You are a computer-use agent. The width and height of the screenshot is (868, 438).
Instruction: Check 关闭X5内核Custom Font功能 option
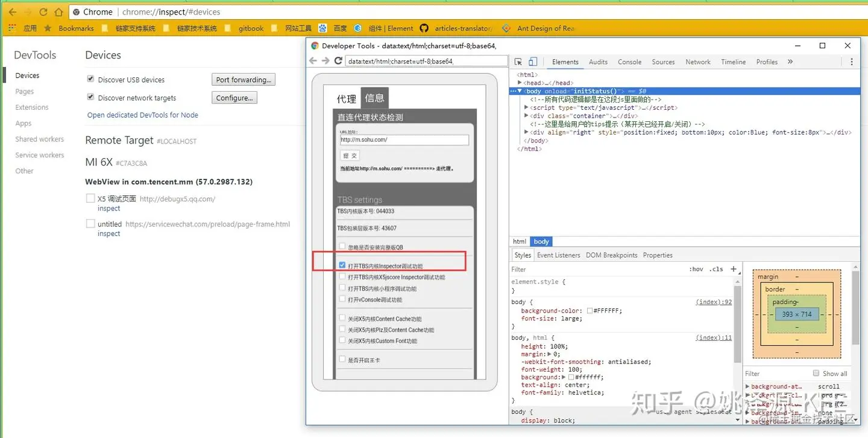pyautogui.click(x=342, y=340)
